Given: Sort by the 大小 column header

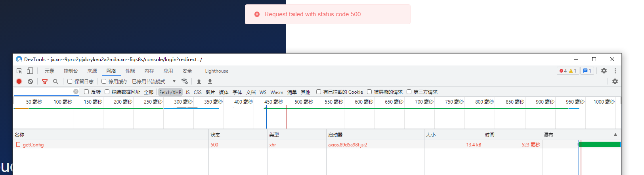Looking at the screenshot, I should [453, 135].
